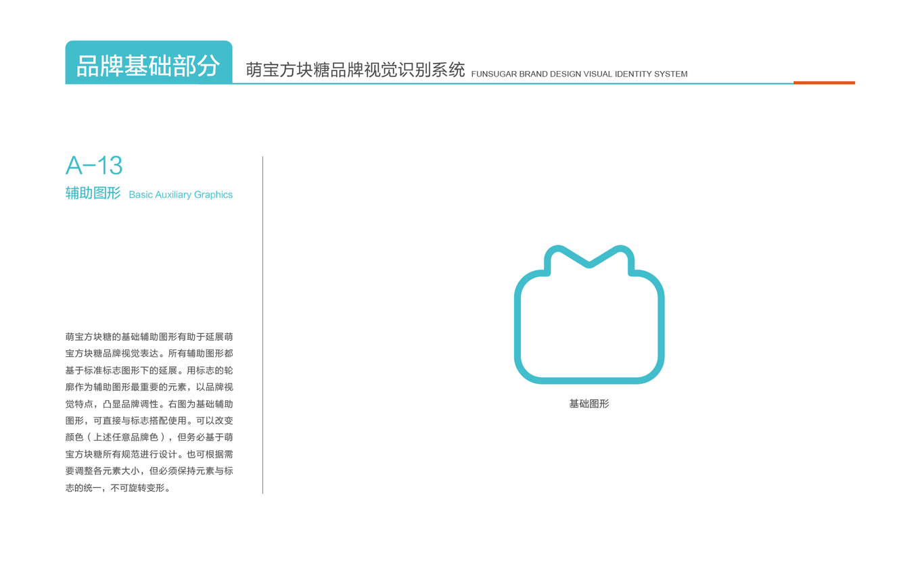This screenshot has width=924, height=588.
Task: Select the title 萌宝方块糖品牌视觉识别系统
Action: coord(356,70)
